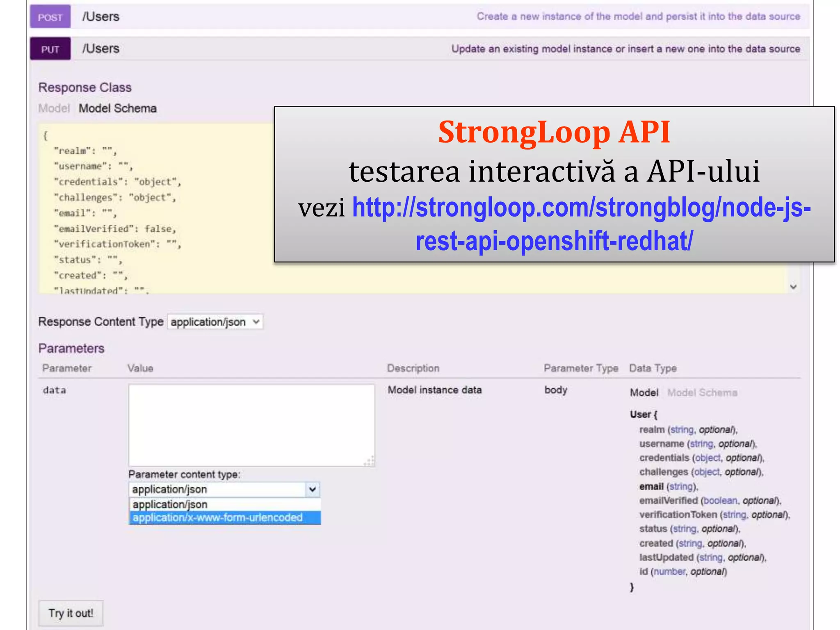Select Model Schema tab under Response Class
Image resolution: width=840 pixels, height=630 pixels.
click(x=118, y=108)
